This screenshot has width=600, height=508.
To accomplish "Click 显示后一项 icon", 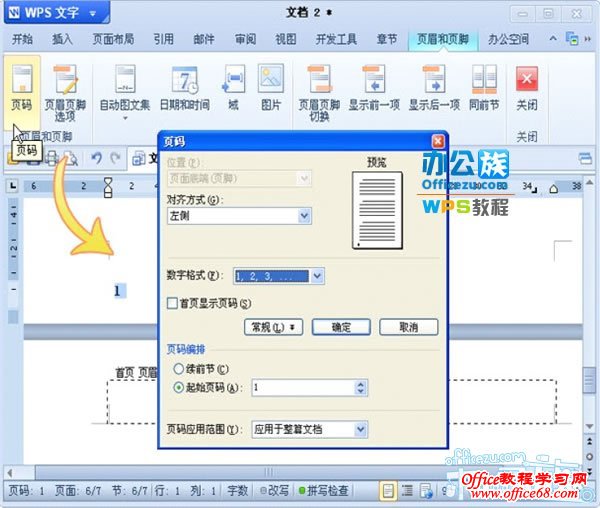I will pos(434,88).
